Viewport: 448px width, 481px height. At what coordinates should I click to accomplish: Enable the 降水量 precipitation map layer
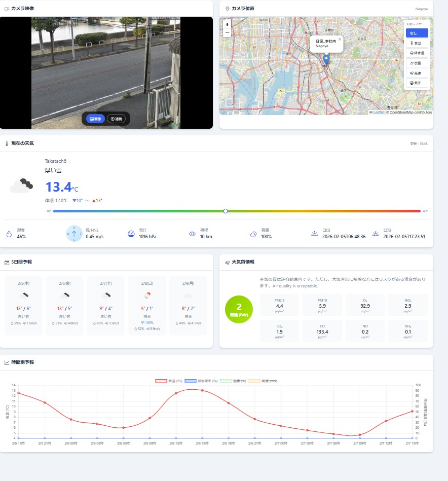click(417, 53)
